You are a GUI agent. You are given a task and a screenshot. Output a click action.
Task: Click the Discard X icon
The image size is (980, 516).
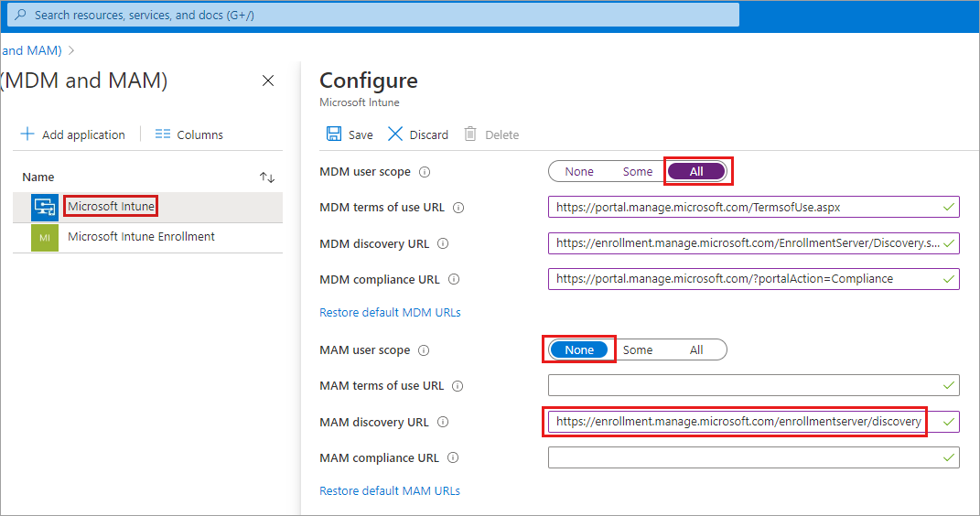click(395, 134)
